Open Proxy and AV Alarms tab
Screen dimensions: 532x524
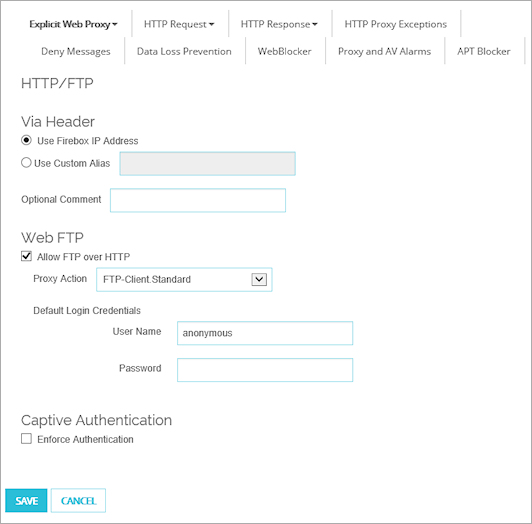(384, 51)
